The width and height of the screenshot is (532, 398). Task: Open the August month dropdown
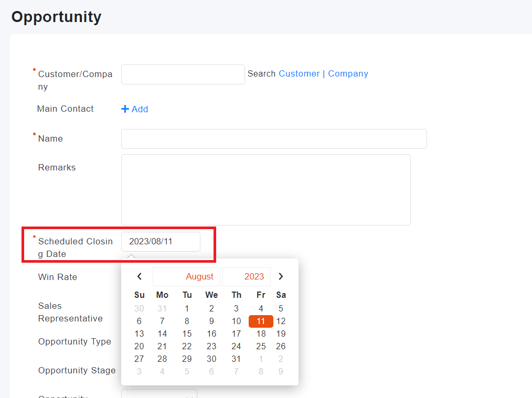[186, 276]
